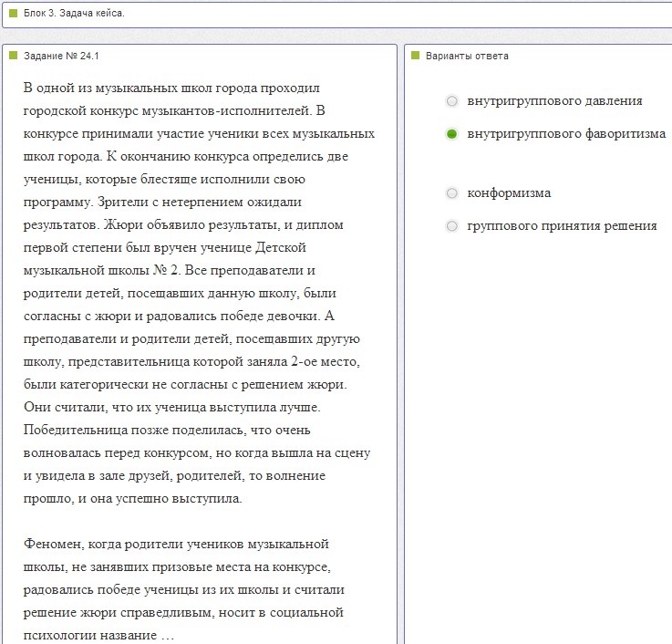
Task: Click the line 'прошло, и она успешно выступила.'
Action: [x=133, y=499]
